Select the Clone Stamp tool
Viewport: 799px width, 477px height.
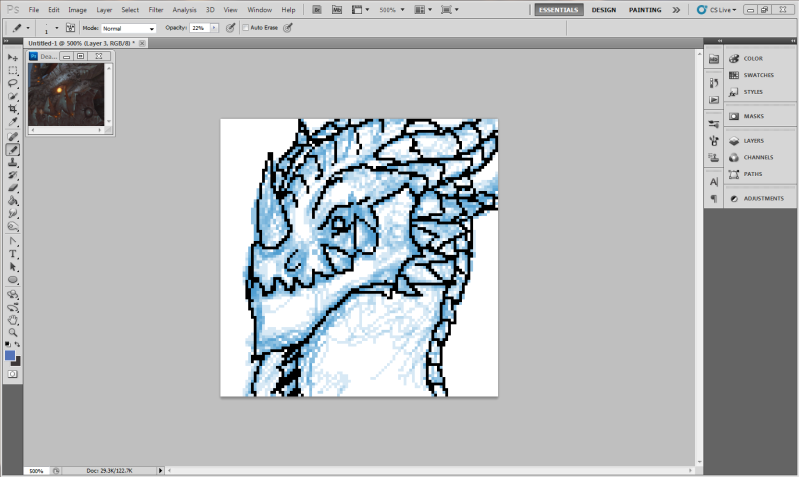(13, 162)
